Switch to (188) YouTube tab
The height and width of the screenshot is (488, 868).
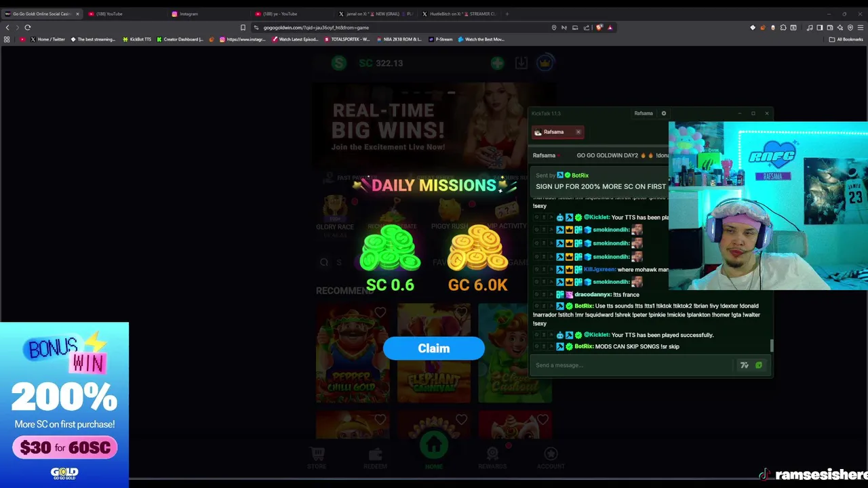click(x=125, y=14)
